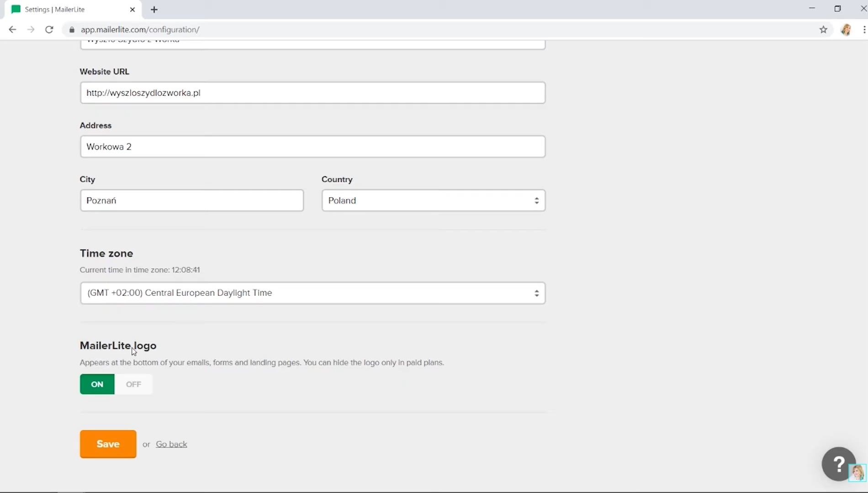
Task: Switch MailerLite logo toggle to ON
Action: [97, 384]
